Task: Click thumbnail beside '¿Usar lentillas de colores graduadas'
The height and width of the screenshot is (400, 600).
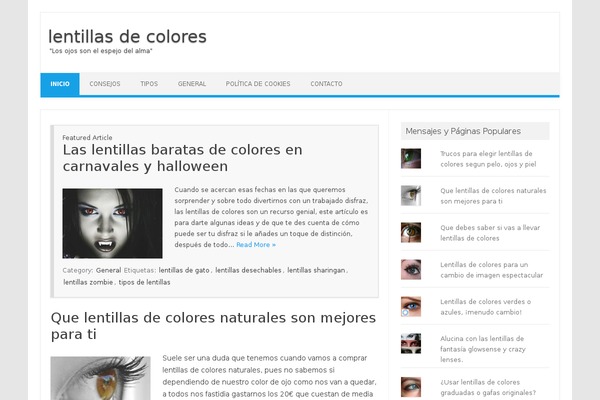Action: [411, 387]
